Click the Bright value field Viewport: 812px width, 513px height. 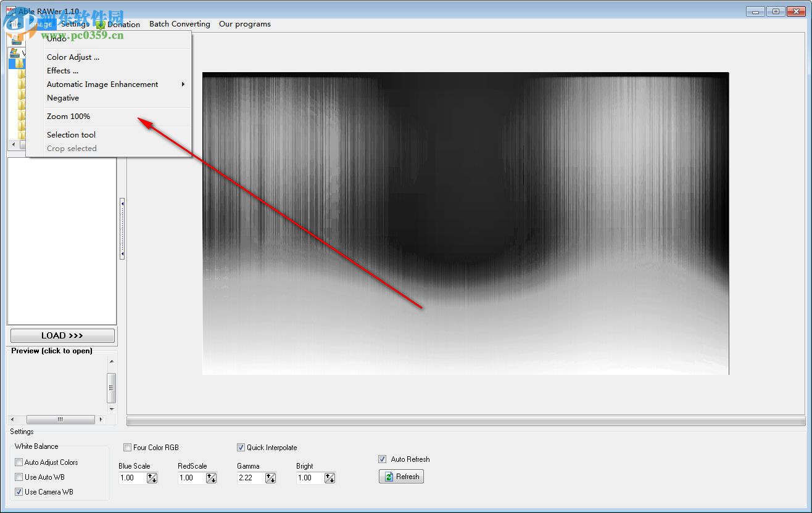pos(310,478)
